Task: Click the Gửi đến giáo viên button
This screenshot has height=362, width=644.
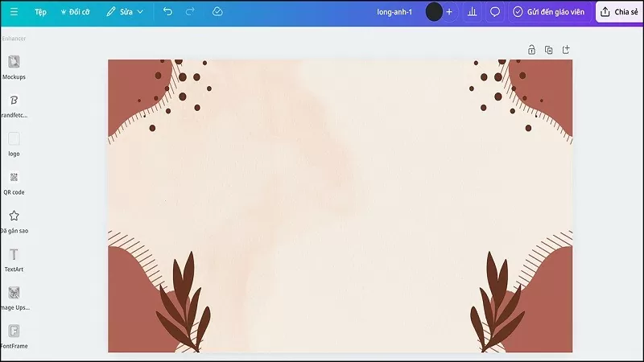Action: [550, 12]
